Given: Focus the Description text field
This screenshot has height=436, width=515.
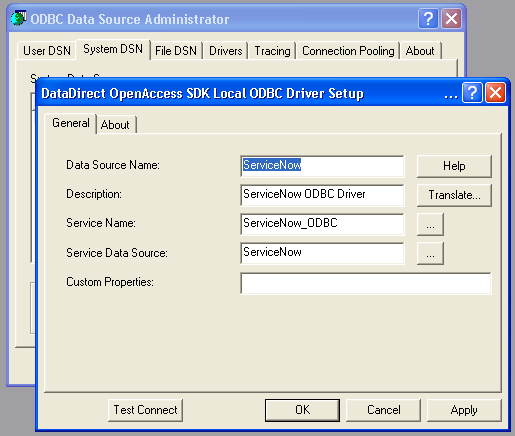Looking at the screenshot, I should [x=322, y=195].
